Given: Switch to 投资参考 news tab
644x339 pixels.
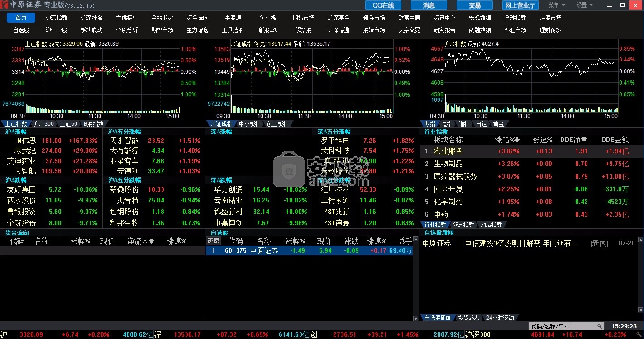Looking at the screenshot, I should (468, 318).
